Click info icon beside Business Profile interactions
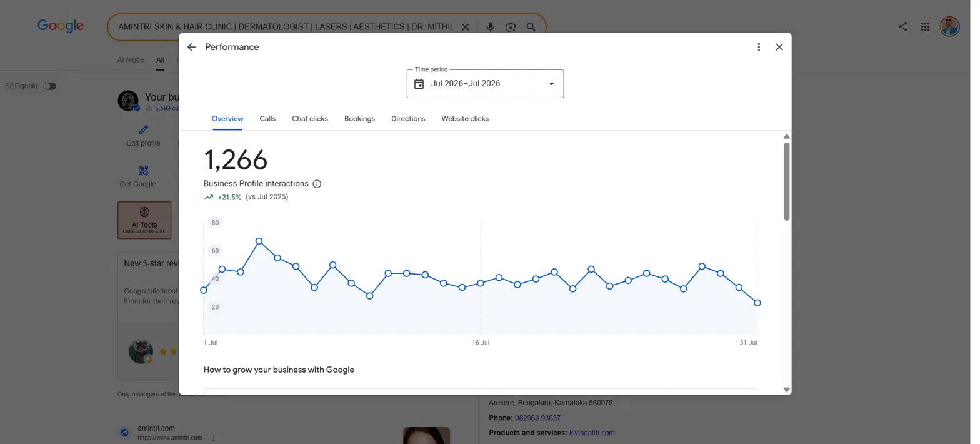 [317, 184]
